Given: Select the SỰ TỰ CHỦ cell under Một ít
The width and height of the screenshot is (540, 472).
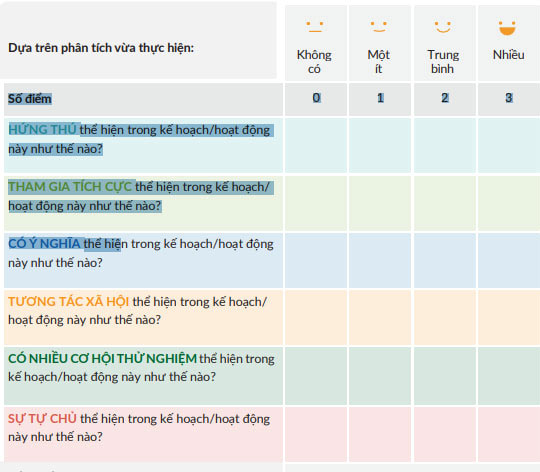Looking at the screenshot, I should point(380,434).
